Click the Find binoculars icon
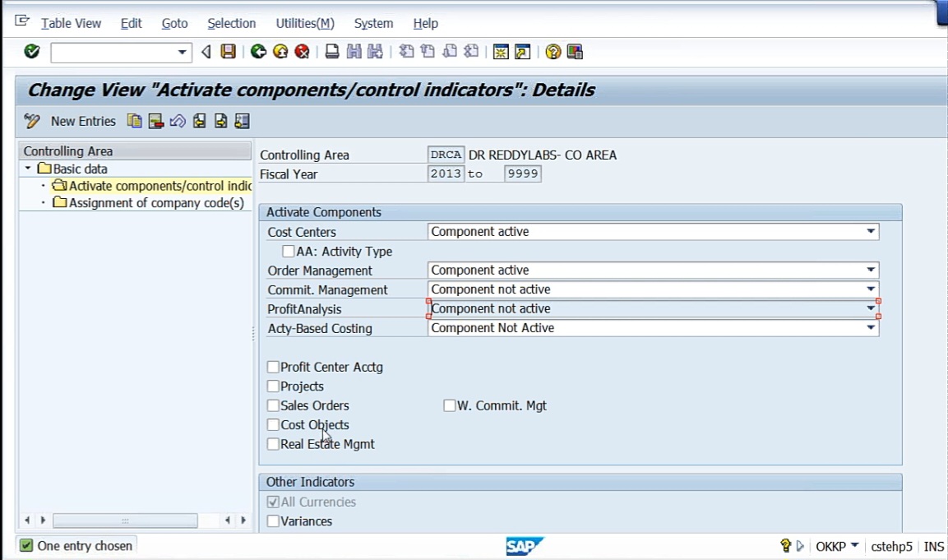Image resolution: width=948 pixels, height=560 pixels. pyautogui.click(x=354, y=52)
